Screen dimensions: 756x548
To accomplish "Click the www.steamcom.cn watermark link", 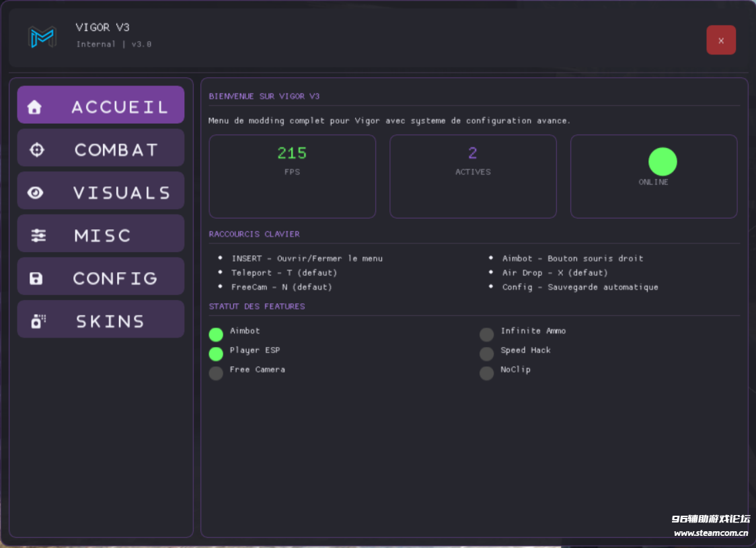I will (711, 533).
